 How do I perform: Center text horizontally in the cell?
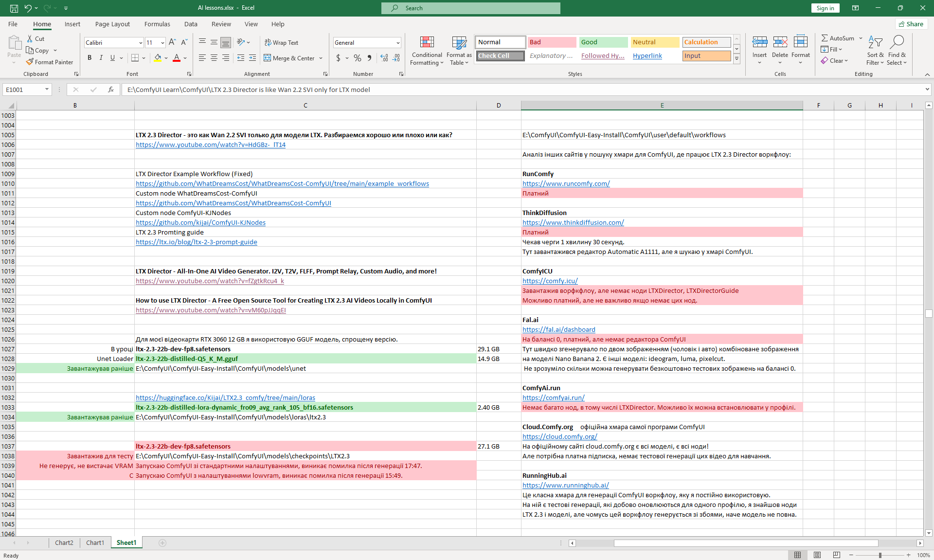coord(214,58)
